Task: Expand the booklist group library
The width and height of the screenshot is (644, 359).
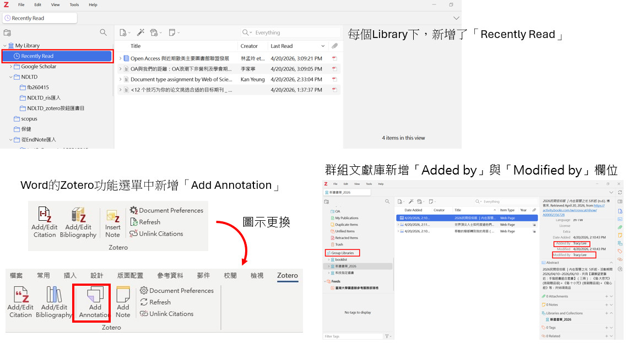Action: pyautogui.click(x=329, y=259)
